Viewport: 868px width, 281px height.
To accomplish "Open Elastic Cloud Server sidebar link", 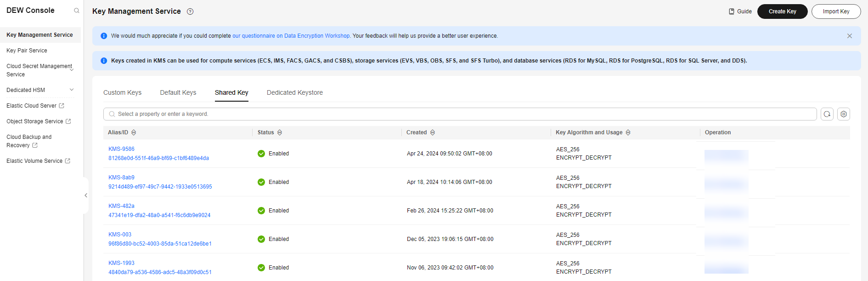I will tap(31, 106).
